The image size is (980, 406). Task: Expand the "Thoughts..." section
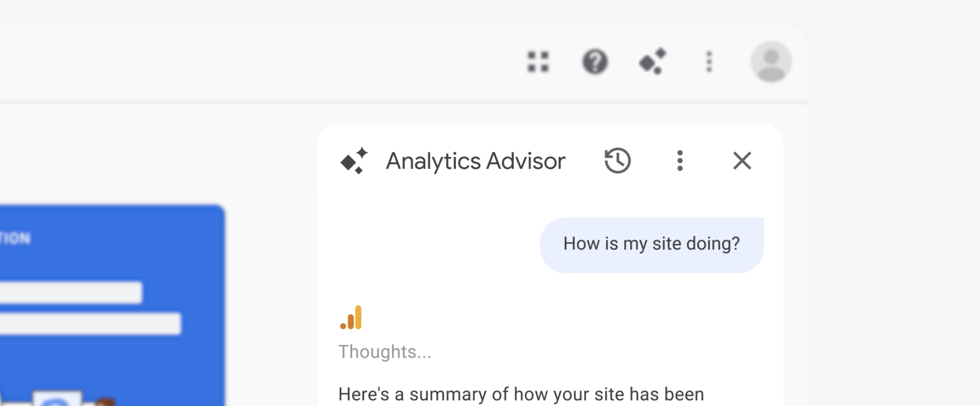(x=384, y=352)
